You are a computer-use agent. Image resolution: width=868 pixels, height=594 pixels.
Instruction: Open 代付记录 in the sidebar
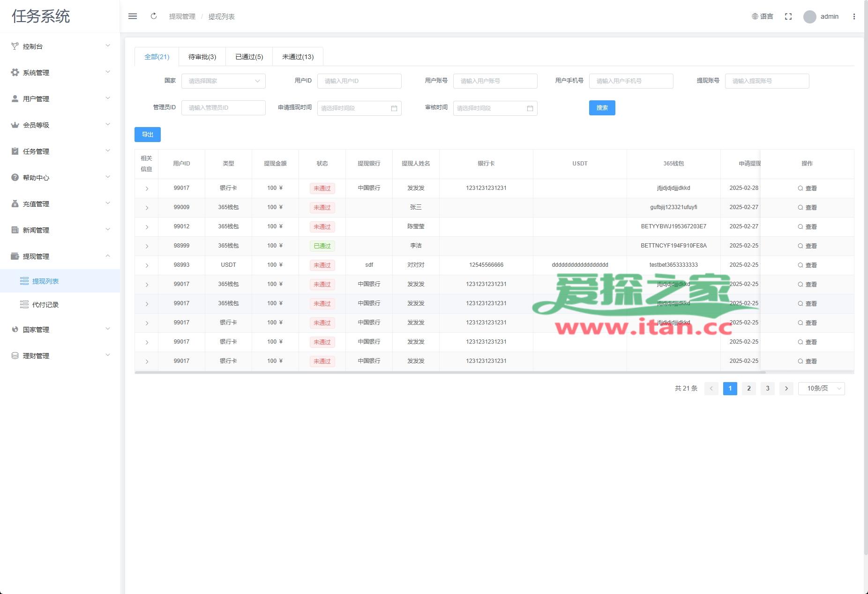coord(45,305)
